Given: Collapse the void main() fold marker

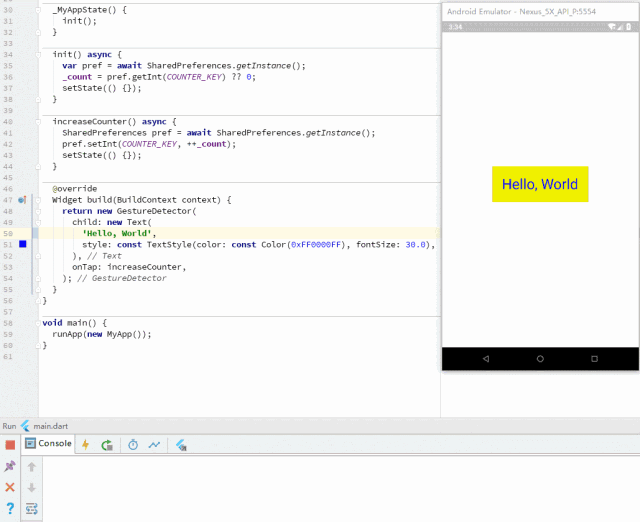Looking at the screenshot, I should pos(38,323).
